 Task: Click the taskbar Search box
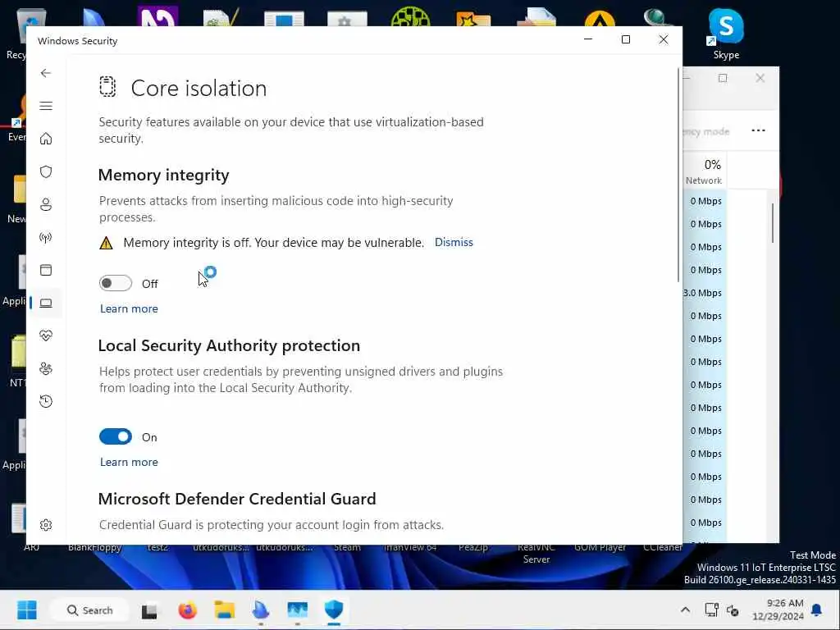coord(89,610)
